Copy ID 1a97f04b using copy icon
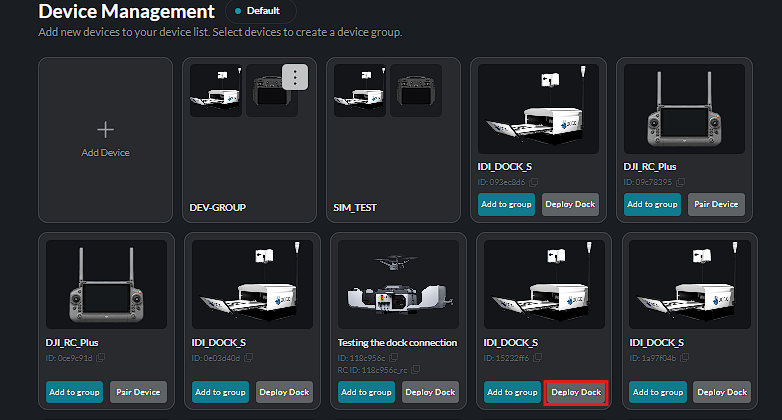Image resolution: width=782 pixels, height=420 pixels. coord(684,358)
